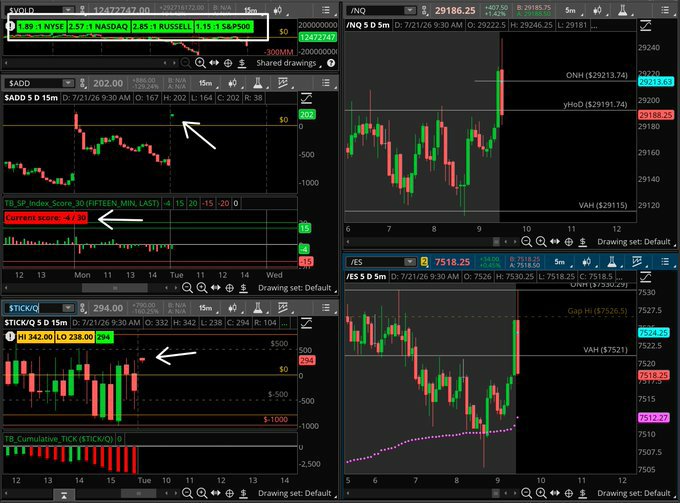680x503 pixels.
Task: Open chart style candle icon on /NQ chart
Action: click(x=598, y=10)
